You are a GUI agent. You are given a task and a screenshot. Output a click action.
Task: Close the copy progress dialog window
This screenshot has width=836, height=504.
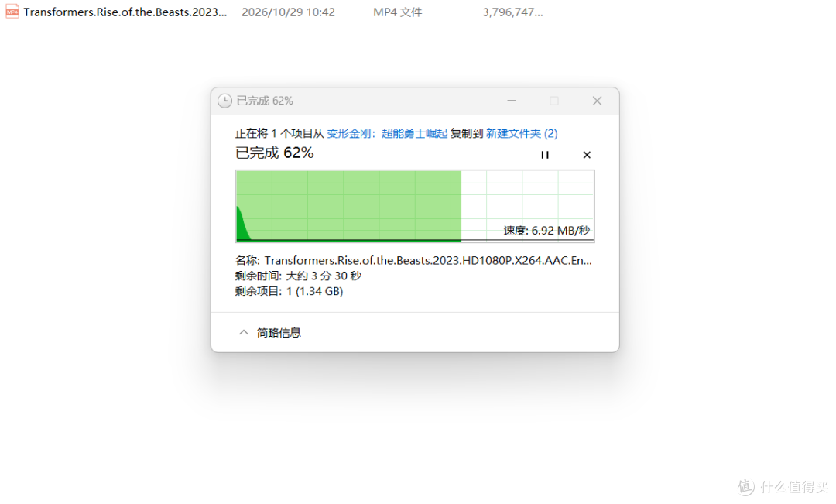click(x=597, y=101)
